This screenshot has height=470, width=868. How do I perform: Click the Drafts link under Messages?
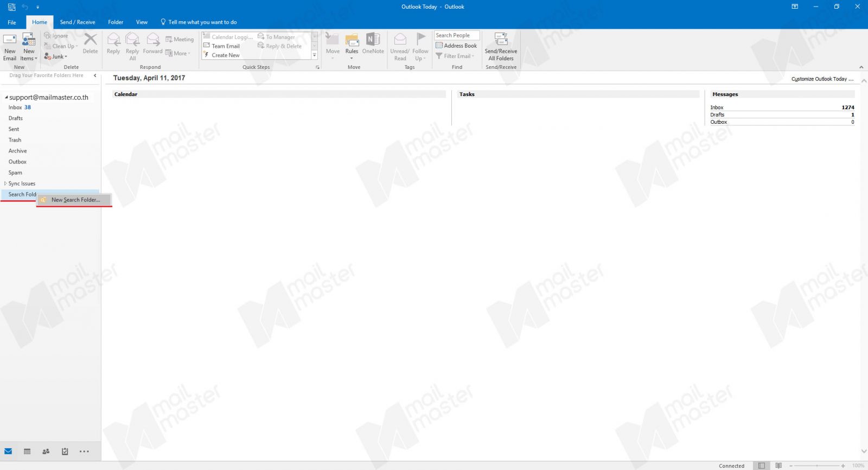(x=717, y=115)
